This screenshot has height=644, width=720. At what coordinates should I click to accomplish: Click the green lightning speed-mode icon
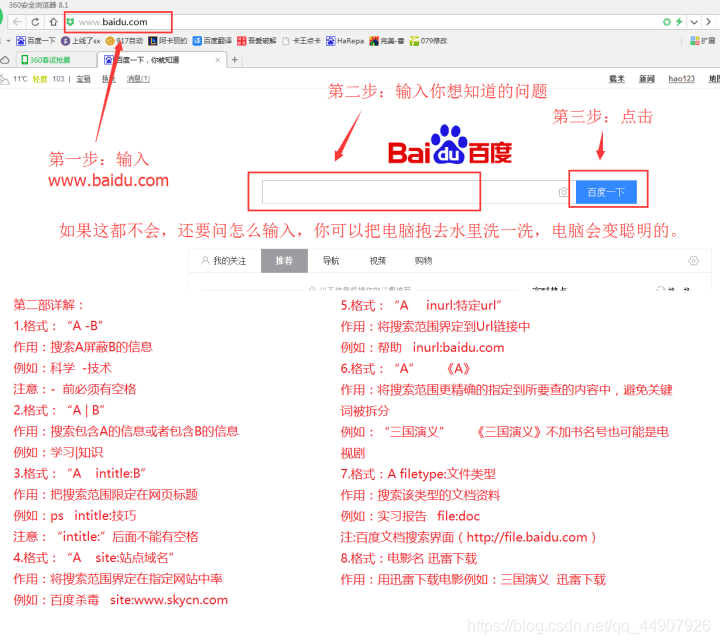click(679, 22)
